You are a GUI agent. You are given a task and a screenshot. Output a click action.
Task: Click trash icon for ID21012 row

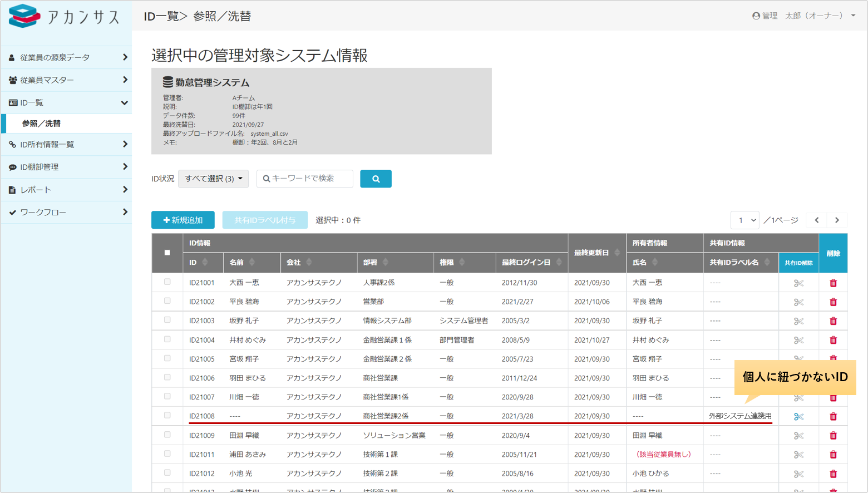833,474
